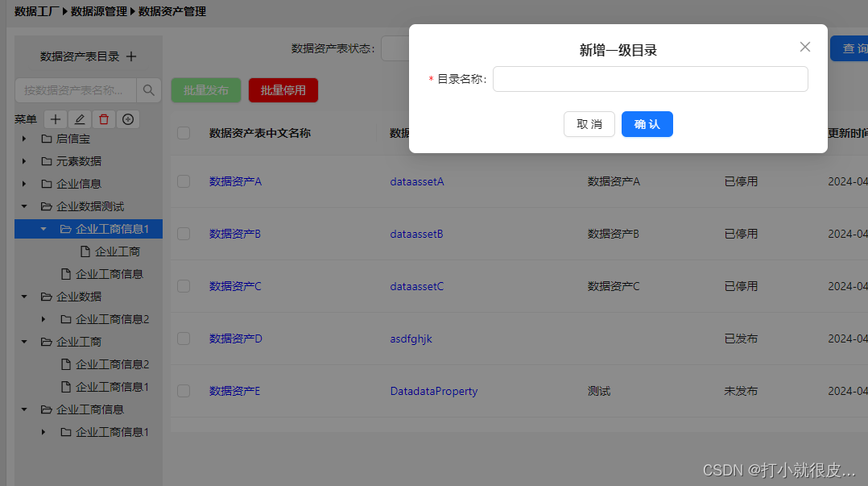This screenshot has height=486, width=868.
Task: Click the search magnifier icon in sidebar
Action: [148, 89]
